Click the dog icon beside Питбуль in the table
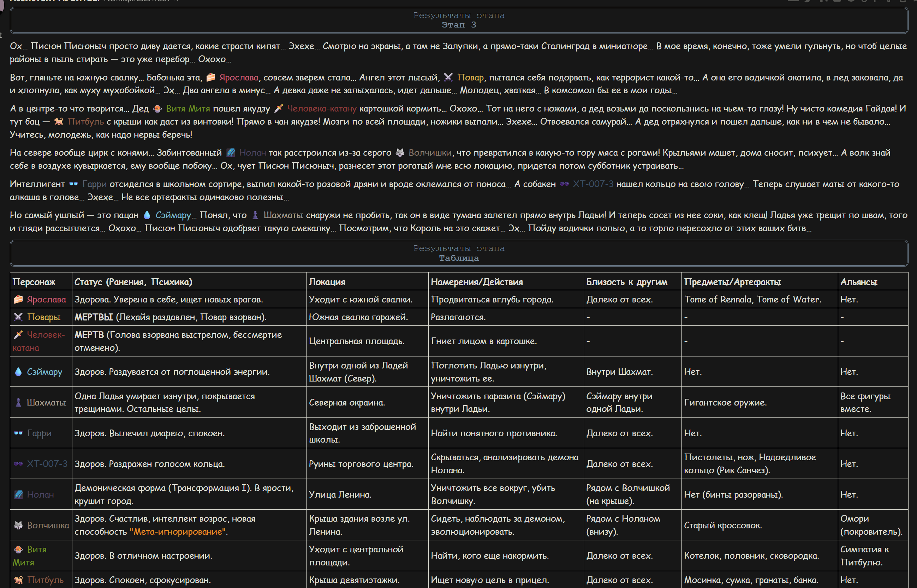This screenshot has height=588, width=917. pyautogui.click(x=18, y=580)
